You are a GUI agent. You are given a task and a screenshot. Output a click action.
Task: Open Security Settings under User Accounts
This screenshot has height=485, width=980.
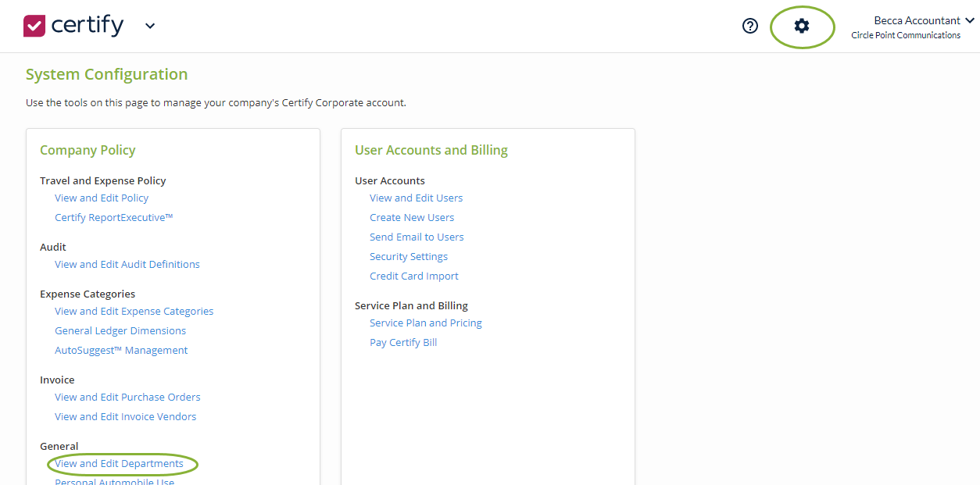coord(409,256)
